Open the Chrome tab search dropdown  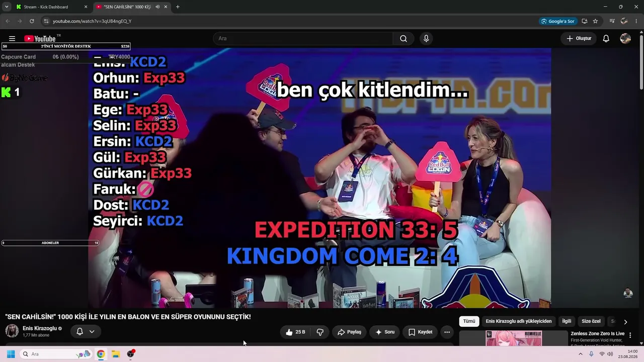7,7
